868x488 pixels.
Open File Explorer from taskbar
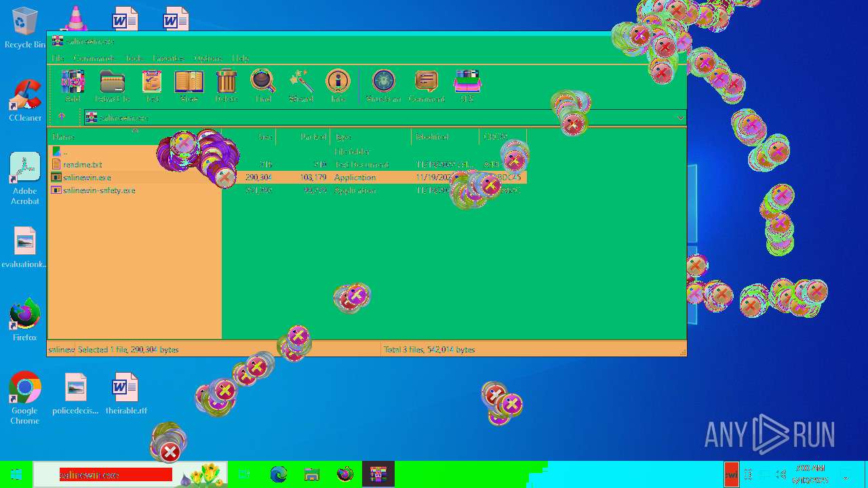coord(311,474)
